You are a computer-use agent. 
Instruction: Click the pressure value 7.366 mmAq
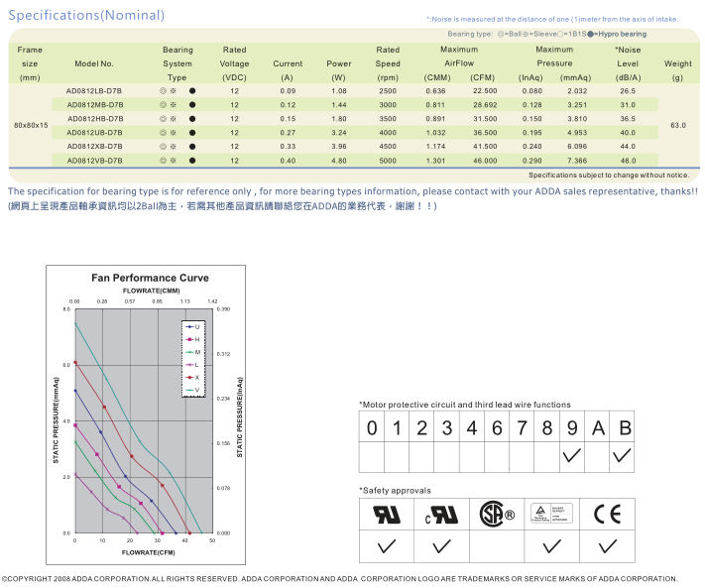coord(577,161)
